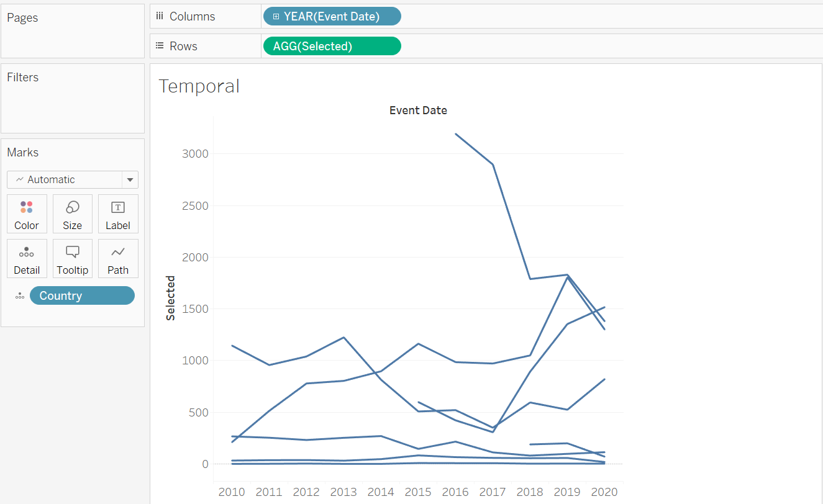Select the AGG(Selected) pill on Rows
Image resolution: width=823 pixels, height=504 pixels.
point(332,47)
